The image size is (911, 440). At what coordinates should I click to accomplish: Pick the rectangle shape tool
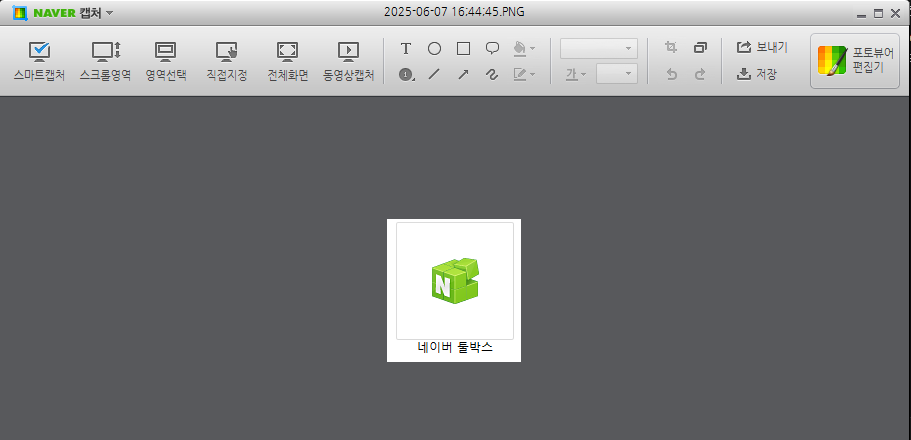(463, 49)
